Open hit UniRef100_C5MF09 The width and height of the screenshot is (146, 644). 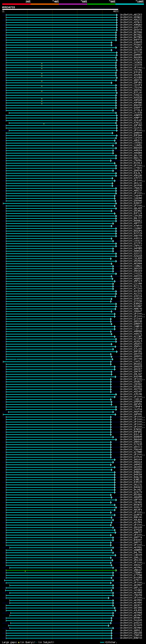[131, 636]
